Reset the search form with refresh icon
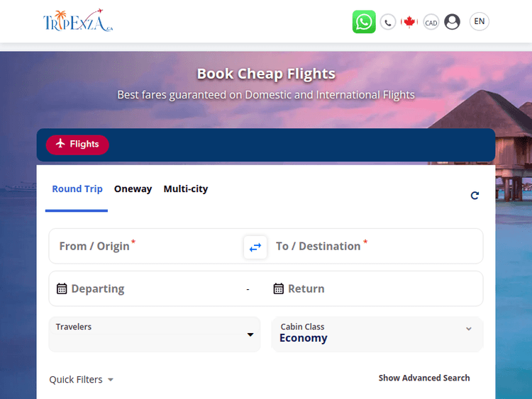 (x=475, y=195)
